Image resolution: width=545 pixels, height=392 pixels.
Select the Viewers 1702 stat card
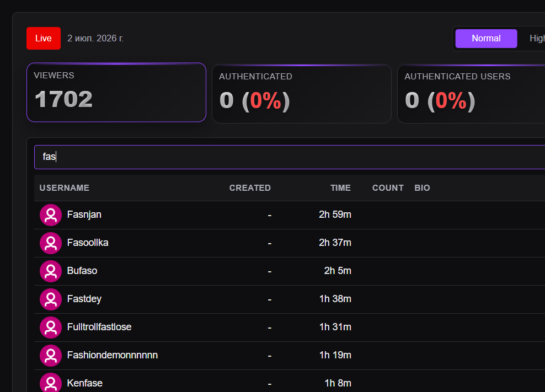(116, 93)
